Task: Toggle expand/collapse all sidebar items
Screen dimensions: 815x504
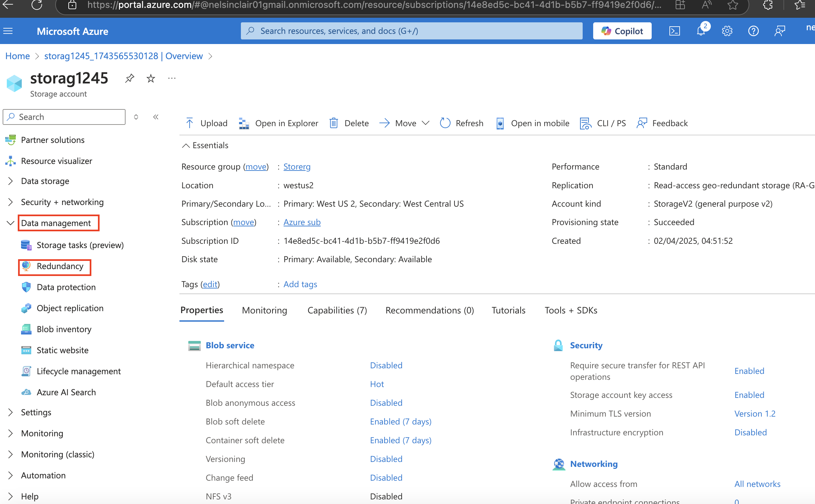Action: pos(136,117)
